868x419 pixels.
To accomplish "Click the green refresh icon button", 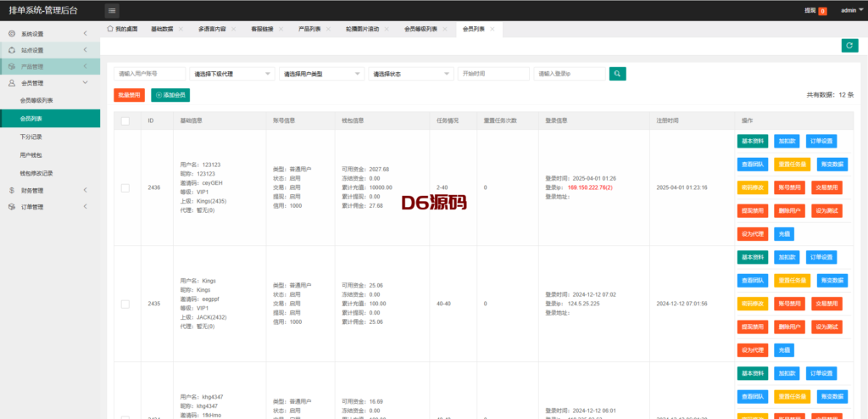I will (849, 46).
